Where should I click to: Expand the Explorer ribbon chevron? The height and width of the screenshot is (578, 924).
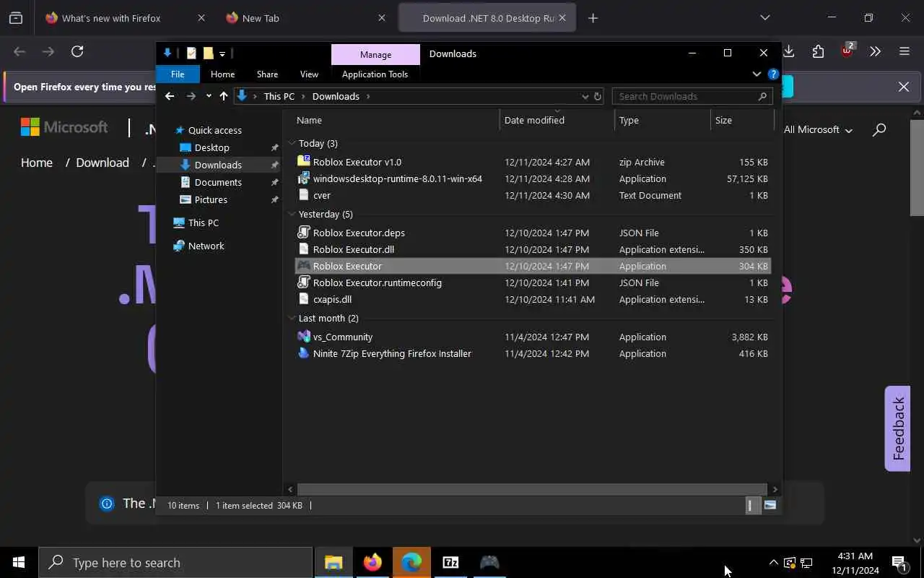(x=757, y=74)
